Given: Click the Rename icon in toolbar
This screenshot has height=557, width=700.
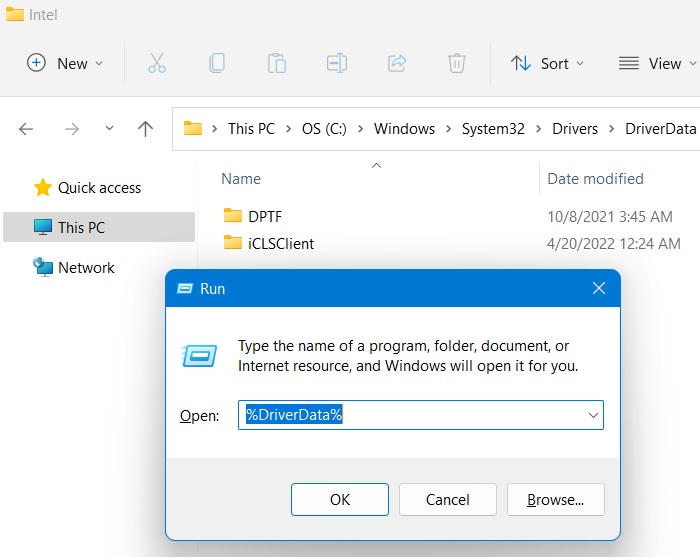Looking at the screenshot, I should (337, 63).
